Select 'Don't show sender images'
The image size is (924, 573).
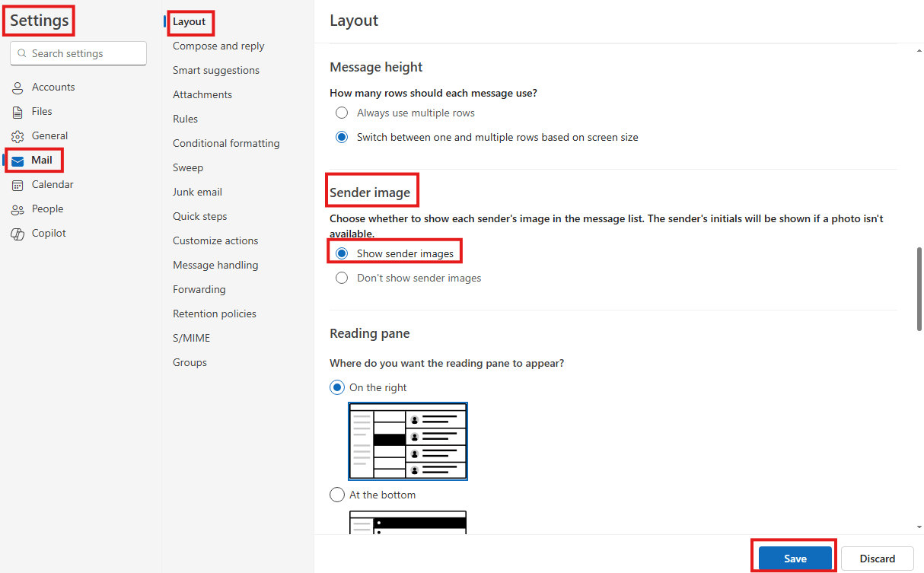(x=342, y=278)
